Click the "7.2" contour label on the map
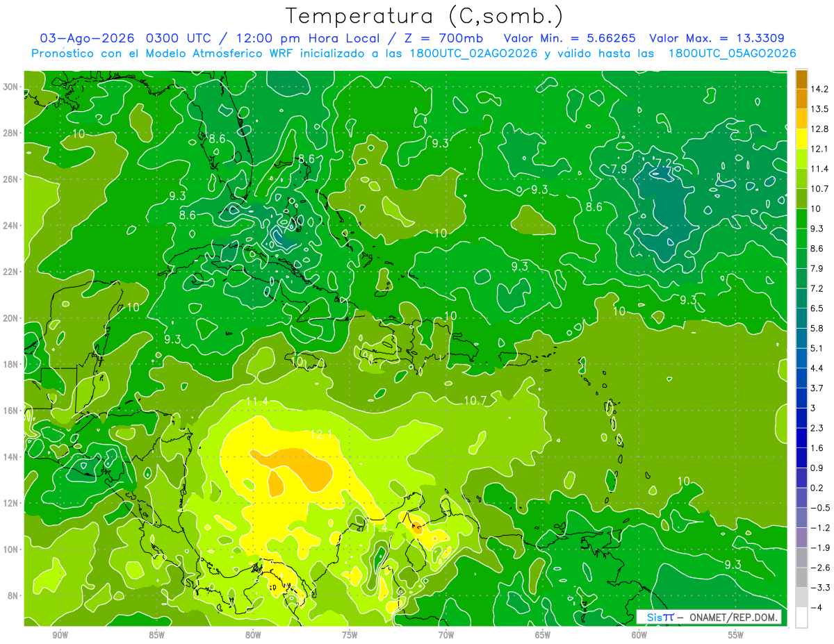834x644 pixels. tap(664, 163)
